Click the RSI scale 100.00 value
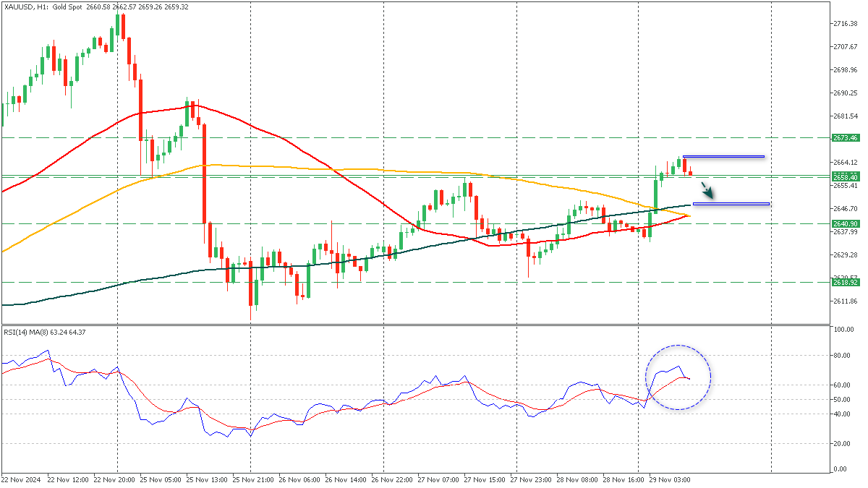Image resolution: width=868 pixels, height=488 pixels. click(843, 330)
